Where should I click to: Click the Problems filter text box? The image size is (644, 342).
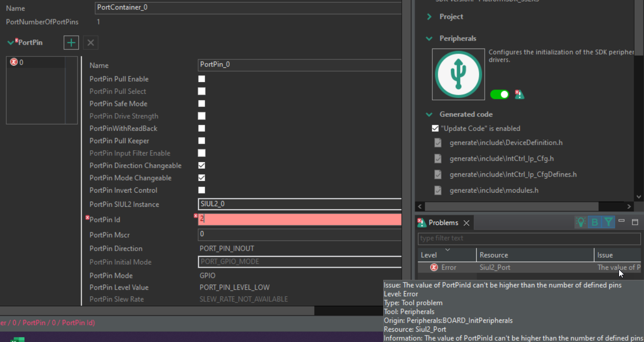(x=529, y=238)
